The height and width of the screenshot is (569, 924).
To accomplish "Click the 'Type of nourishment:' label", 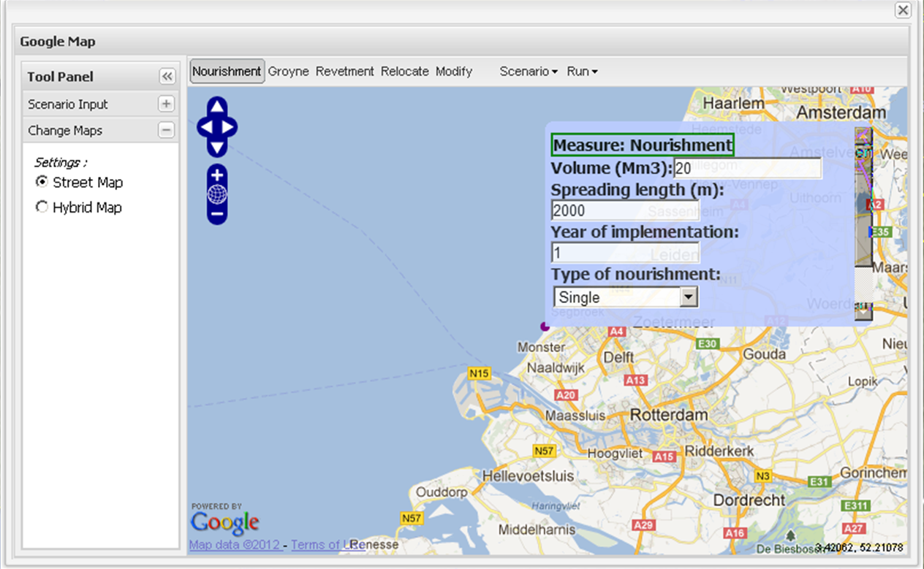I will [x=635, y=275].
